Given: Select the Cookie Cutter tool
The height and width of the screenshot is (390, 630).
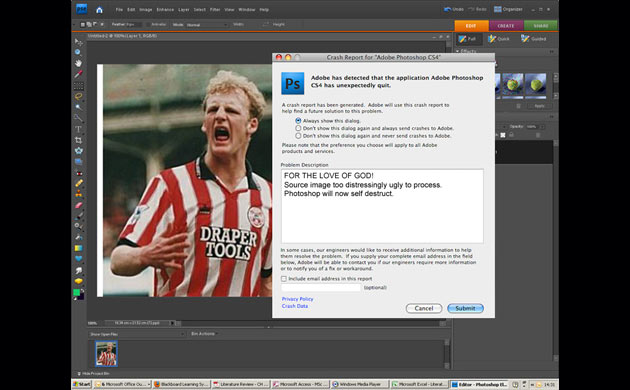Looking at the screenshot, I should [x=78, y=151].
